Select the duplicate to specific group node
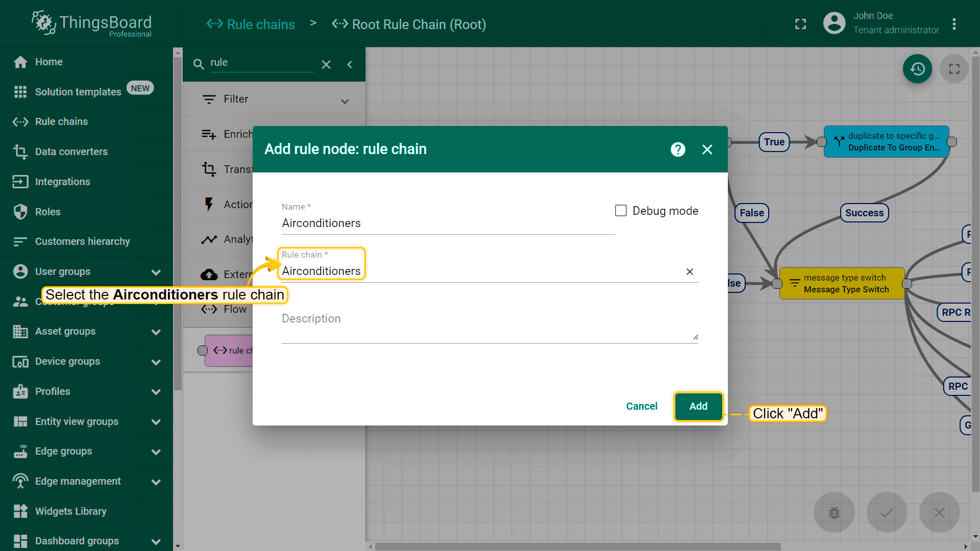The width and height of the screenshot is (980, 551). click(887, 141)
